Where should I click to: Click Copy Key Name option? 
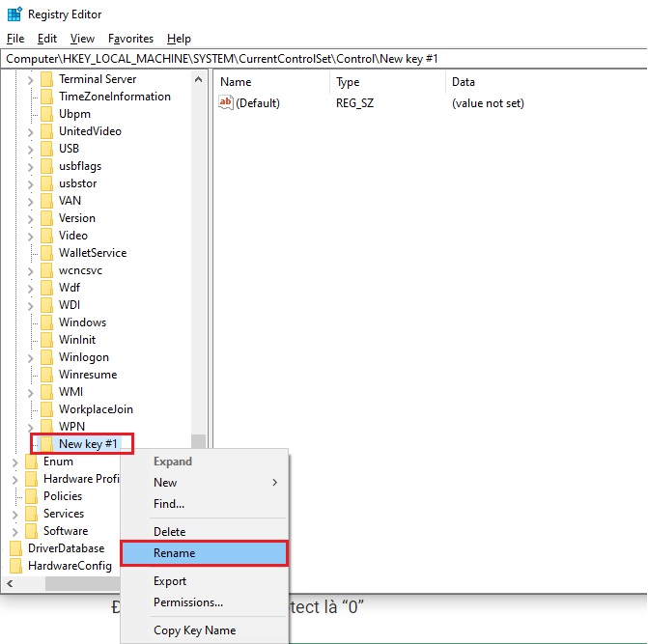pos(194,630)
